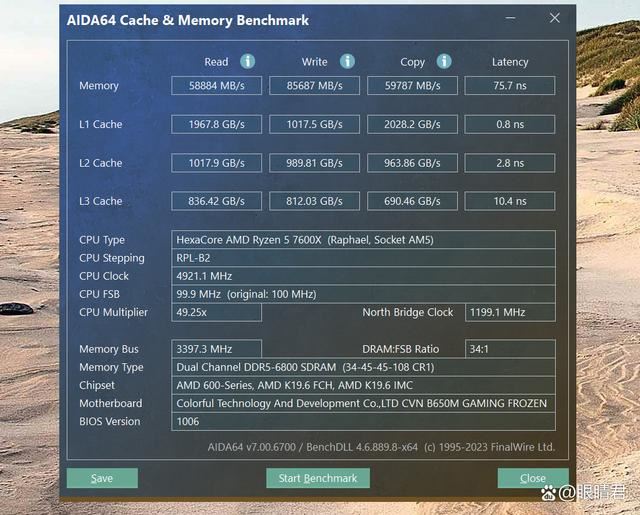Select the CPU Multiplier value 49.25x
Viewport: 640px width, 515px height.
(216, 312)
